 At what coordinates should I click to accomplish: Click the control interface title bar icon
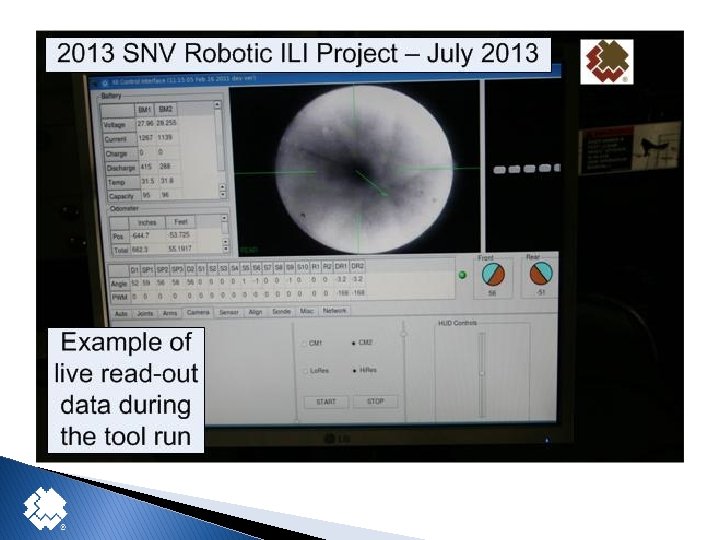click(104, 83)
